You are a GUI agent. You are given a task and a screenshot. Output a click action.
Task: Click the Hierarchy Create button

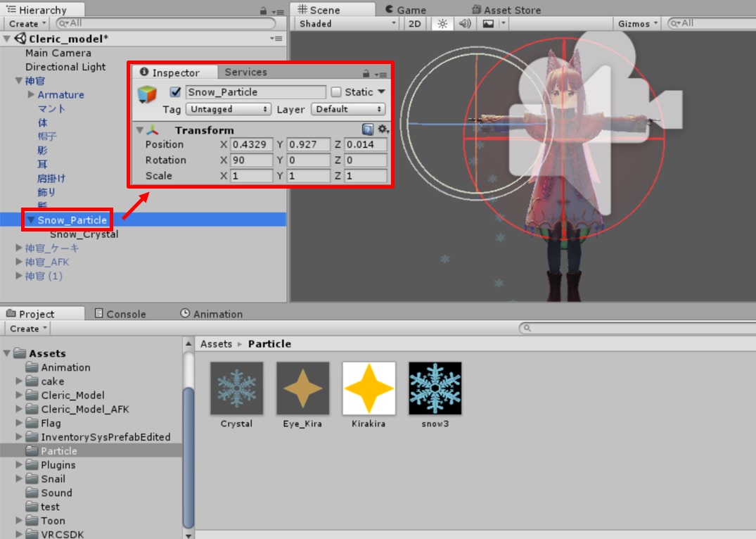click(x=28, y=24)
